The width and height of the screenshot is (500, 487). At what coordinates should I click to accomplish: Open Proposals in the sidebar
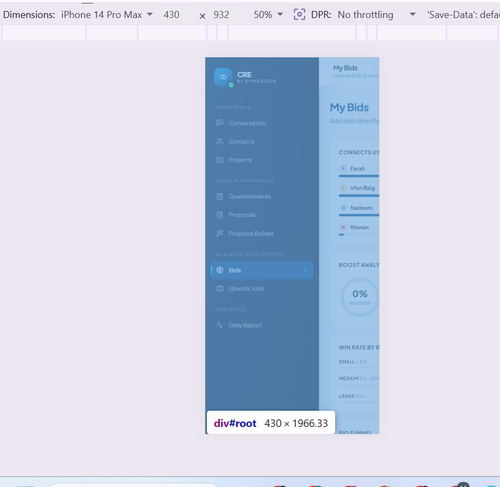(x=262, y=215)
